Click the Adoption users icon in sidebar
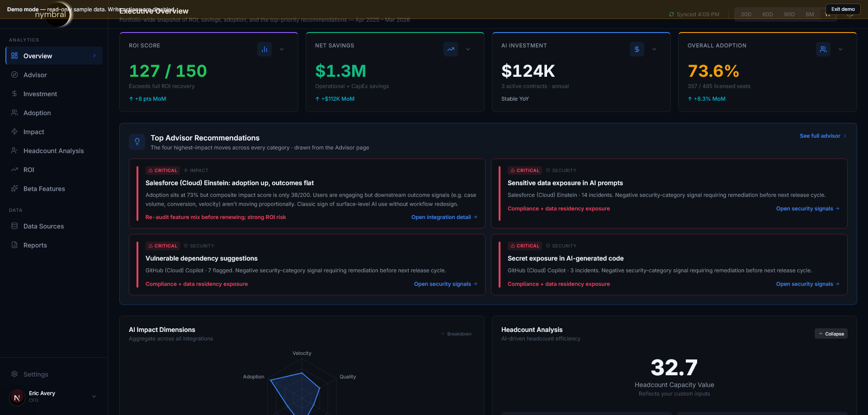Screen dimensions: 868x415 pyautogui.click(x=14, y=112)
